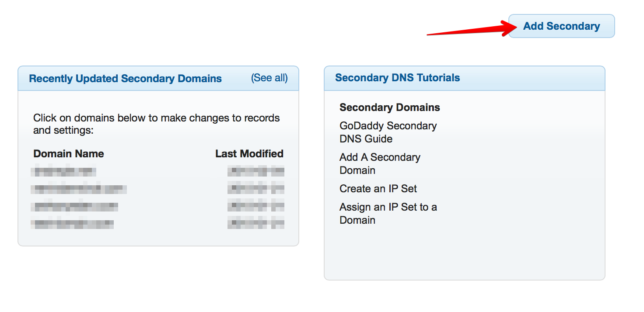Click the Domain Name column header
Screen dimensions: 644x312
(x=69, y=153)
